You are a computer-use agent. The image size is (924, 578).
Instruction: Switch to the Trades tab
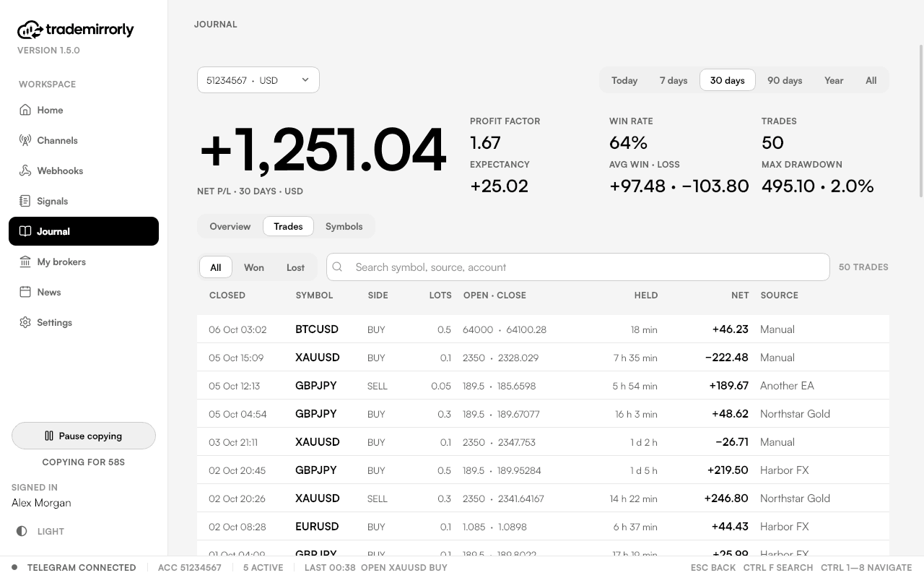[288, 226]
